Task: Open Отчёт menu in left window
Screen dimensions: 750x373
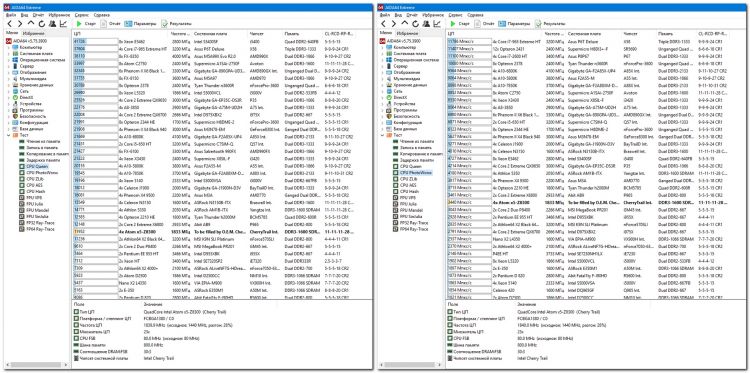Action: [38, 15]
